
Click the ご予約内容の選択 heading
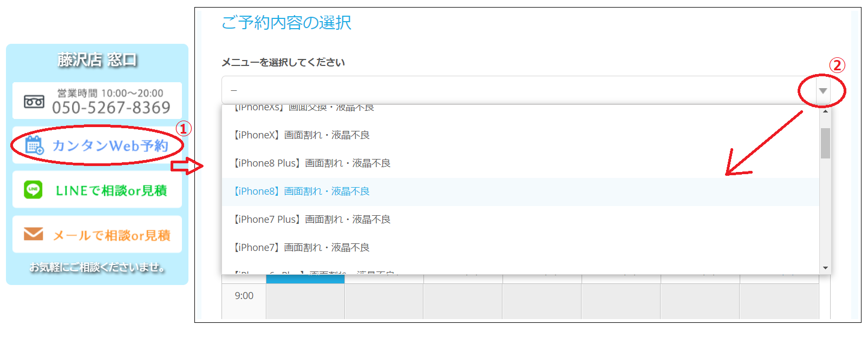tap(286, 23)
